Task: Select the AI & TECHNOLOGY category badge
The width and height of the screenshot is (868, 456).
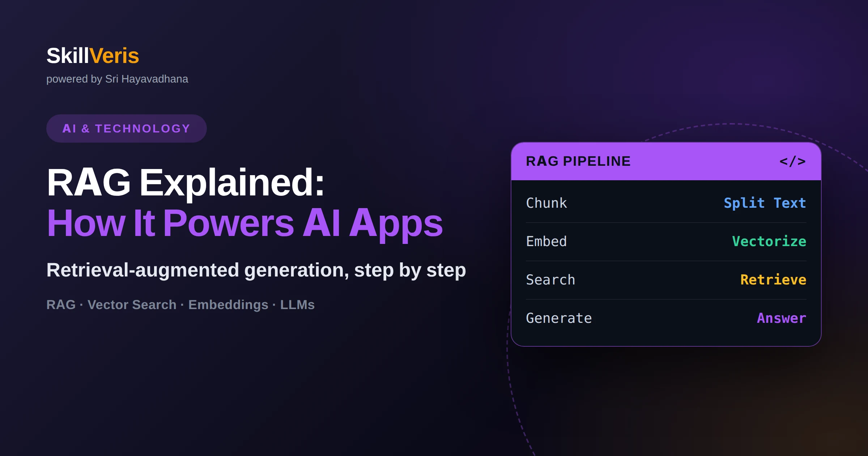Action: point(127,128)
